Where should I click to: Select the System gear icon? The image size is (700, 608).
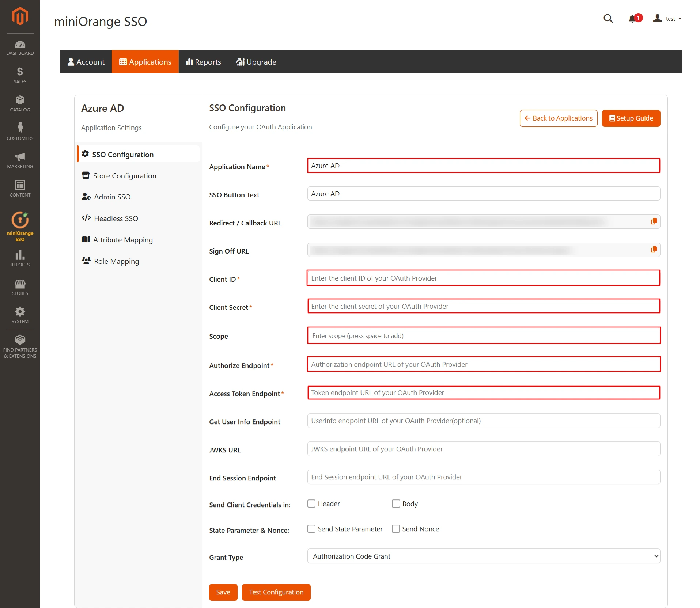point(20,313)
